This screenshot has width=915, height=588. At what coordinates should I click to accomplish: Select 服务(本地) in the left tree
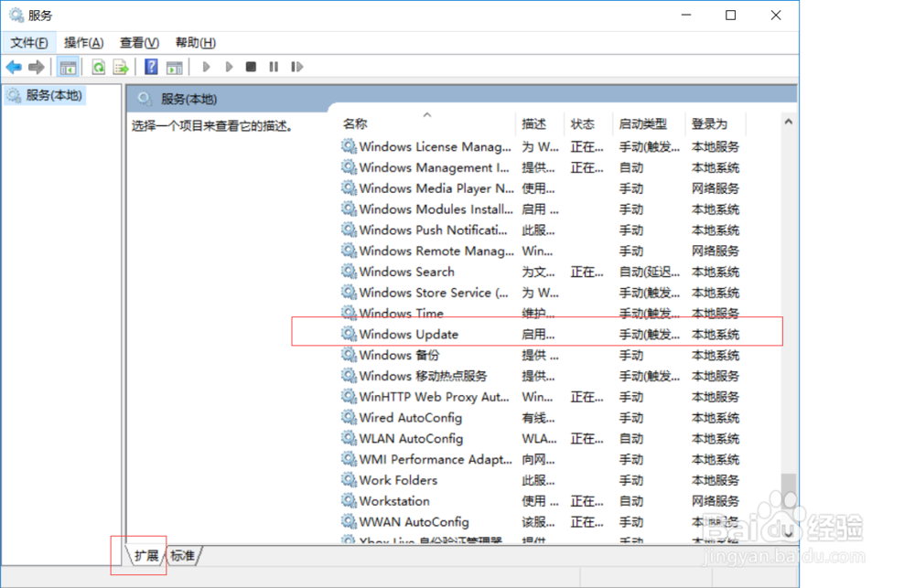pyautogui.click(x=47, y=95)
